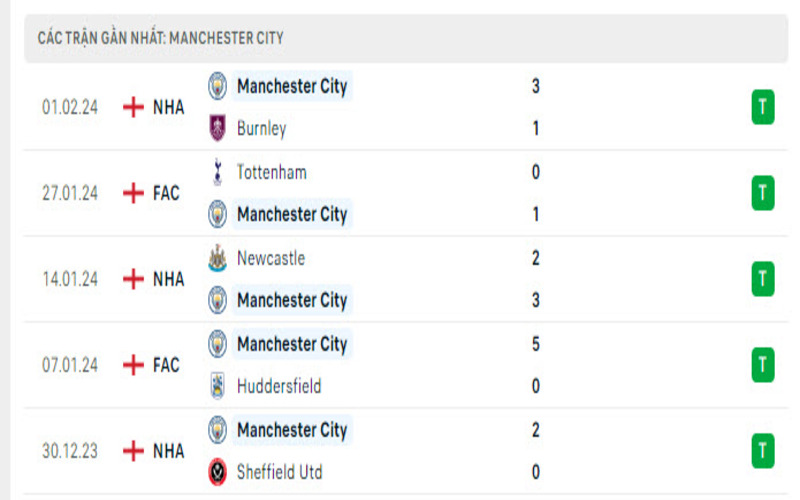
Task: Open the Sheffield Utd team link
Action: point(279,472)
